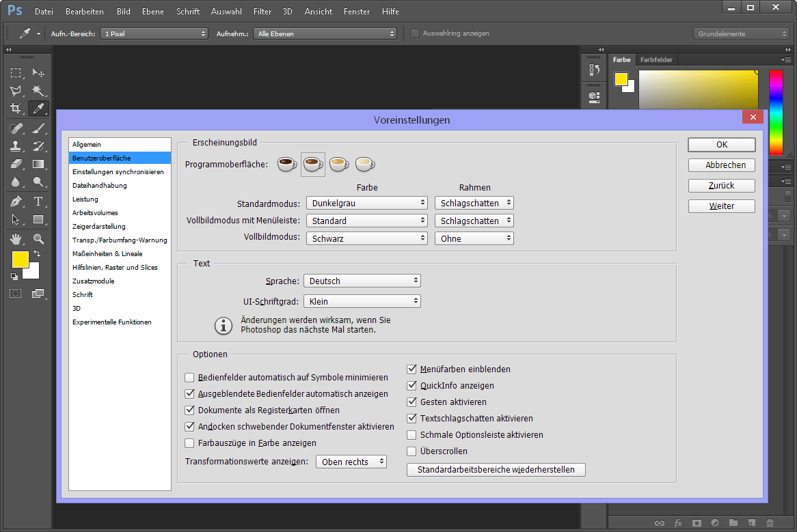Change screen mode icon in toolbox
797x532 pixels.
tap(38, 294)
